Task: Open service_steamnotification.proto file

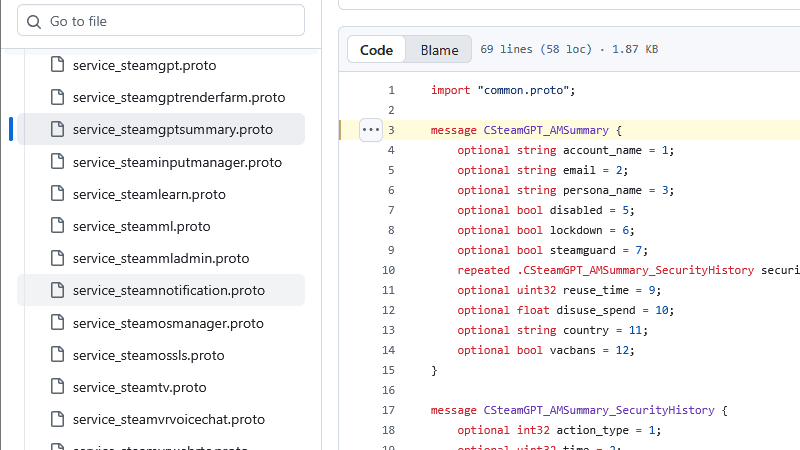Action: (168, 291)
